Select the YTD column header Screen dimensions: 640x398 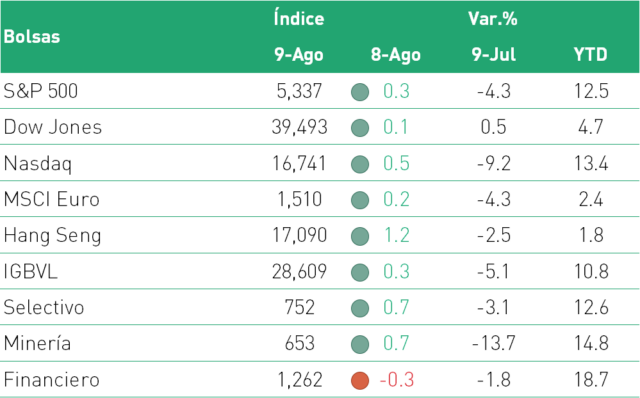tap(590, 54)
